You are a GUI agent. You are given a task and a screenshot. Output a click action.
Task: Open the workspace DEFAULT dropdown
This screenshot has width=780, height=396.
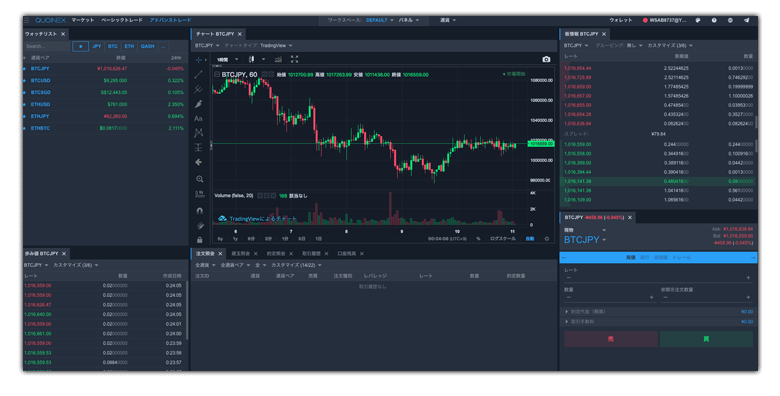tap(380, 20)
